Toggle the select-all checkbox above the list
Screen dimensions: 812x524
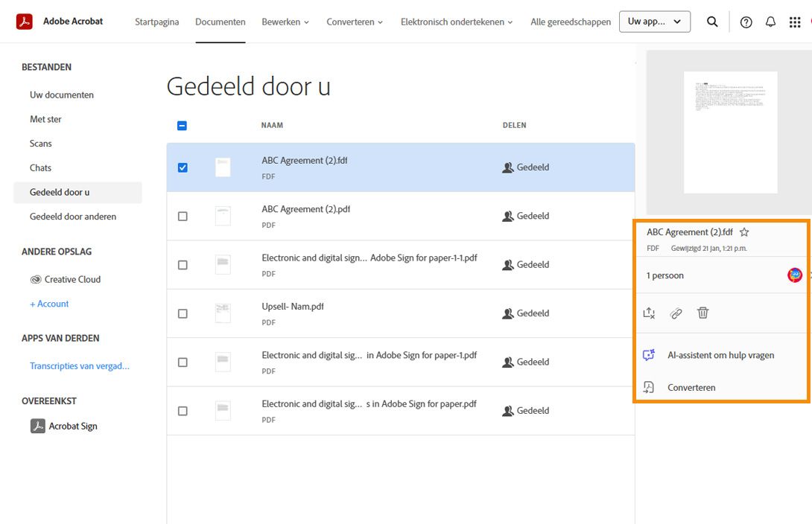pyautogui.click(x=182, y=126)
